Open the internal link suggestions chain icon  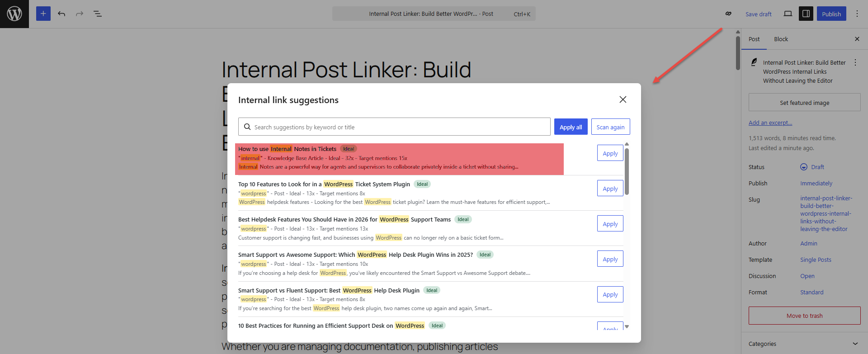(x=728, y=14)
